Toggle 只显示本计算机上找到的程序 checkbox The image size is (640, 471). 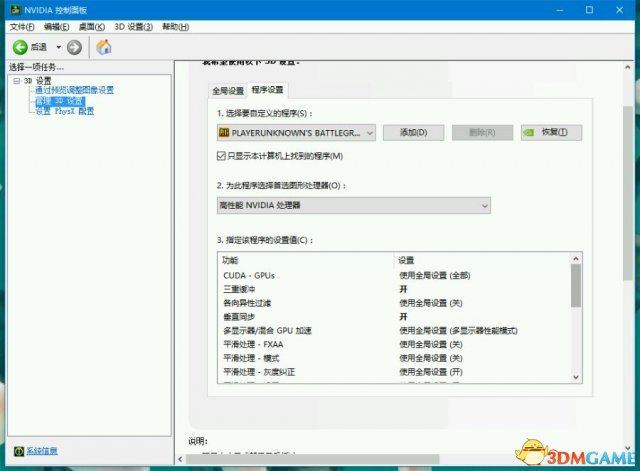click(x=221, y=156)
